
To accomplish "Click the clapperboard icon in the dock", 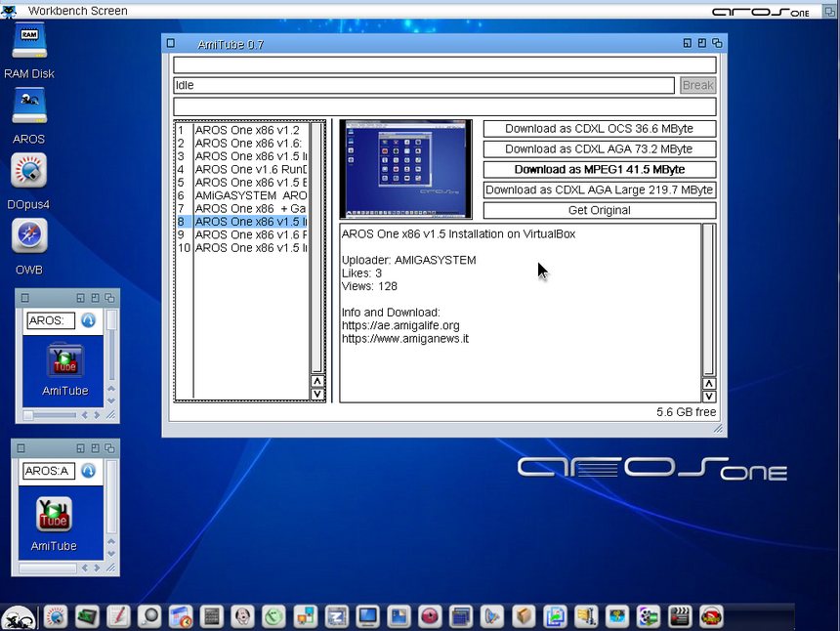I will point(680,616).
